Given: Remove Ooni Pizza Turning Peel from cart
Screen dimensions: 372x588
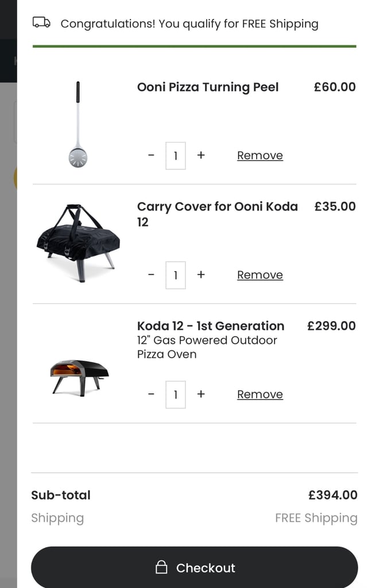Looking at the screenshot, I should (x=260, y=155).
